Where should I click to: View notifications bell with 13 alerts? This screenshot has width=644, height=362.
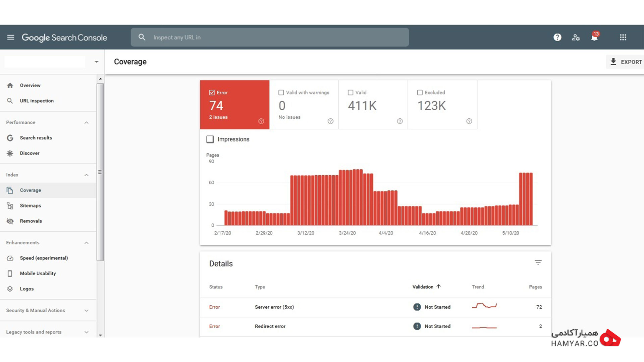(x=595, y=37)
